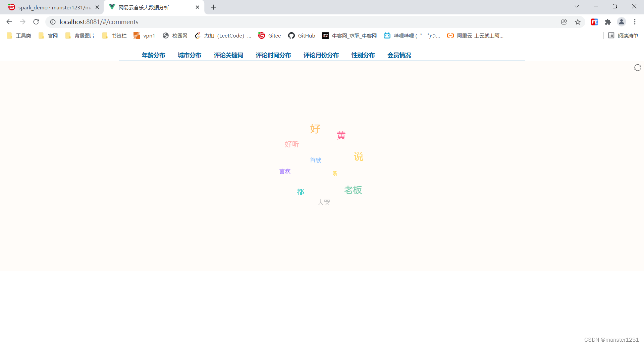Click the word 大哭 in the word cloud
Image resolution: width=644 pixels, height=345 pixels.
tap(324, 202)
